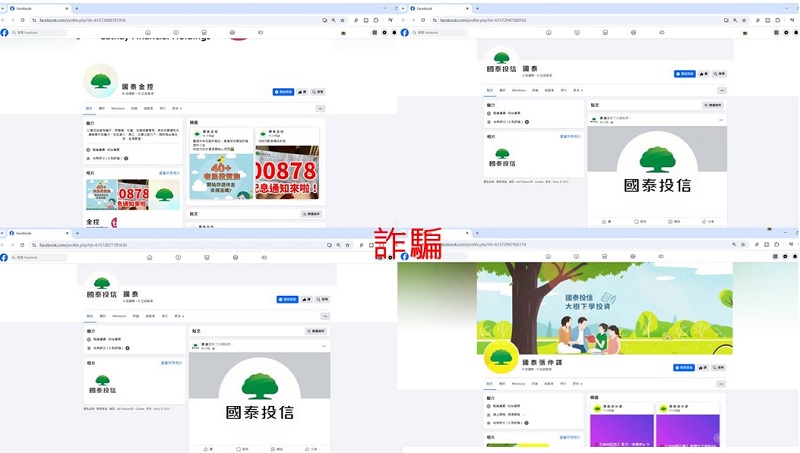Viewport: 800px width, 453px height.
Task: Select the Mentions tab on the 國泰金控 page
Action: [x=118, y=108]
